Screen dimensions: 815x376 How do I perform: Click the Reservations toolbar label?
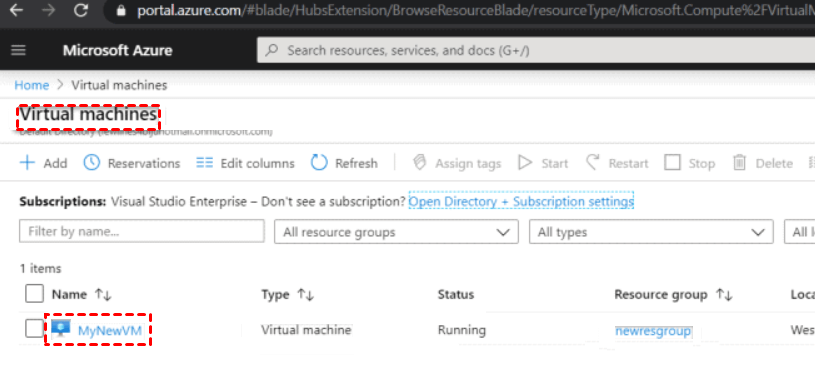144,163
